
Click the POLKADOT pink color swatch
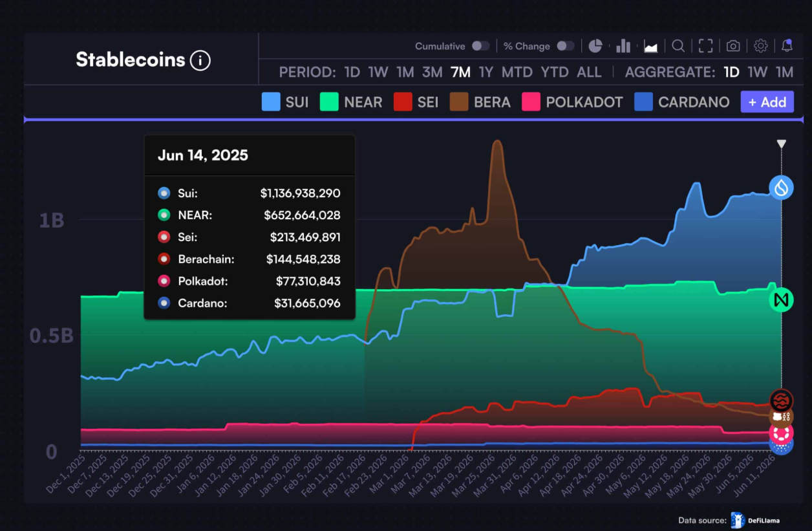tap(531, 102)
